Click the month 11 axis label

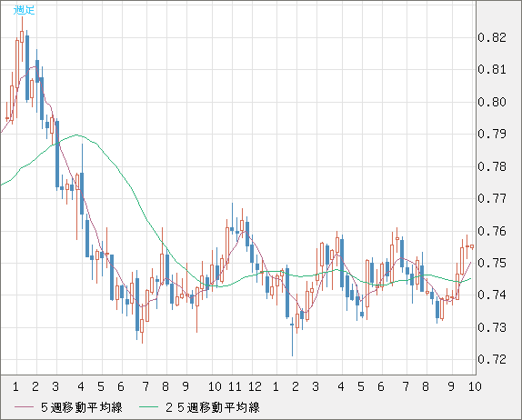(x=235, y=386)
